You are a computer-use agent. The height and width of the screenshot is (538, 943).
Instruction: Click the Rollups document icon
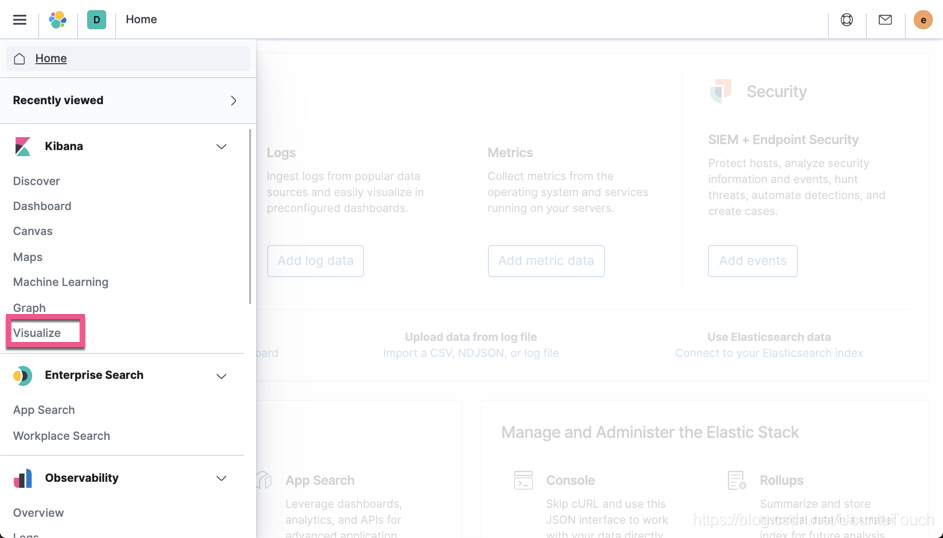737,480
